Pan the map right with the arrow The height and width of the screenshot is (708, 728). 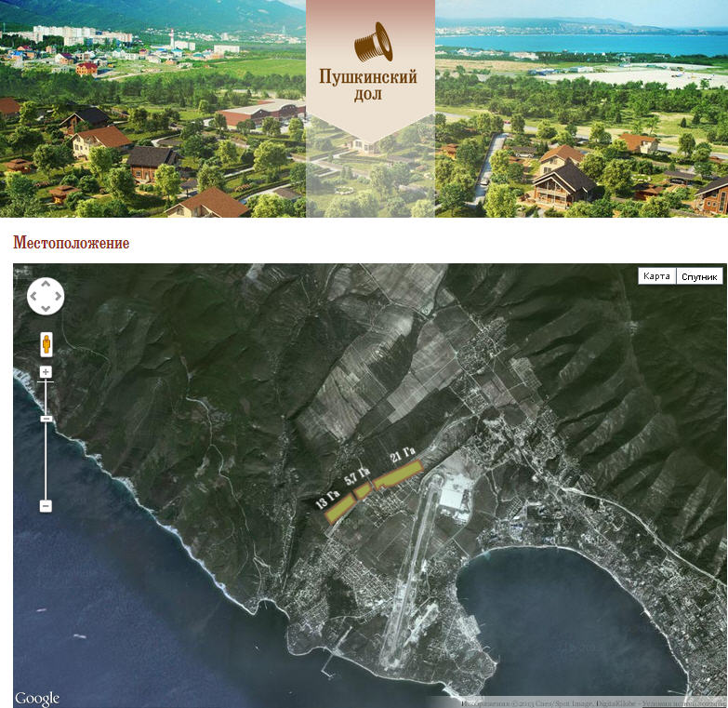tap(58, 297)
